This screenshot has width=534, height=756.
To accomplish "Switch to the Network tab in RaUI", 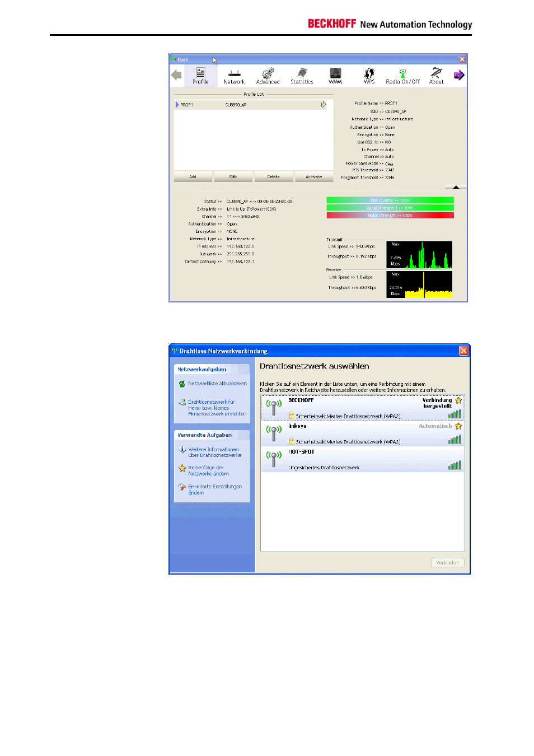I will click(x=234, y=76).
